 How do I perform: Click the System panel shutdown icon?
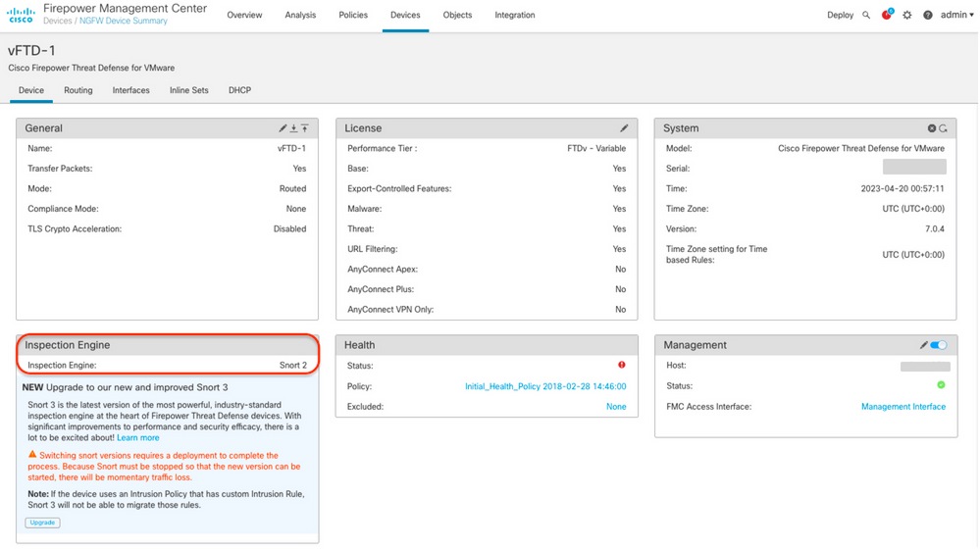click(932, 128)
